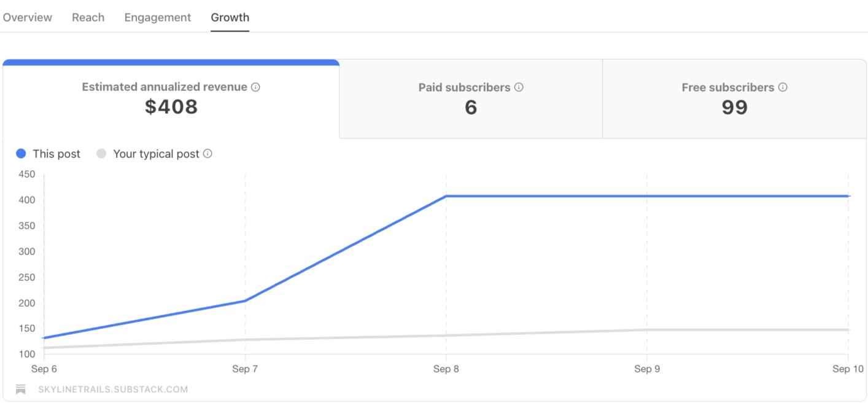Collapse the Estimated annualized revenue card
The image size is (868, 408).
(x=171, y=98)
